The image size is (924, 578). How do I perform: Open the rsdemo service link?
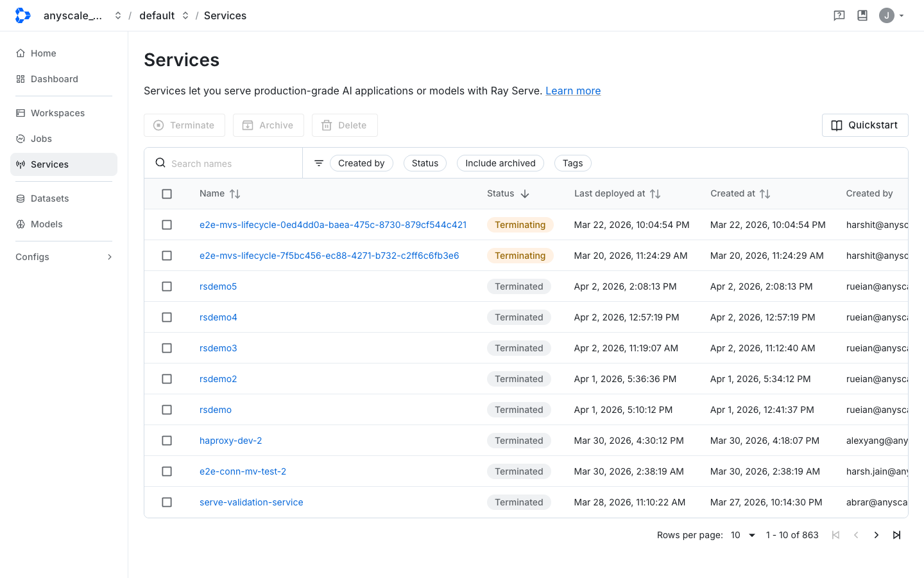coord(216,410)
